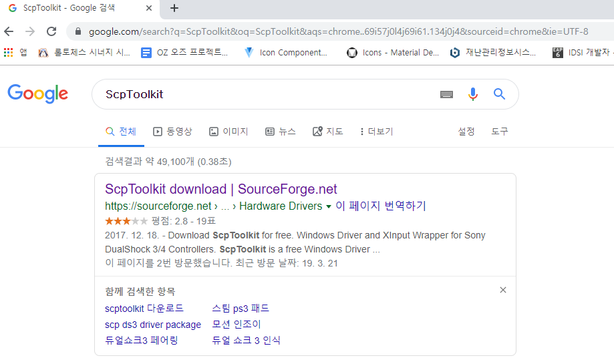Image resolution: width=614 pixels, height=364 pixels.
Task: Click the sourceforge.net Hardware Drivers URL
Action: pyautogui.click(x=213, y=206)
